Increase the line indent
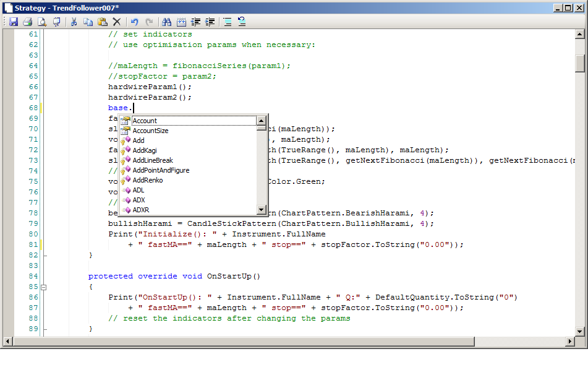Screen dimensions: 588x380 pyautogui.click(x=210, y=22)
